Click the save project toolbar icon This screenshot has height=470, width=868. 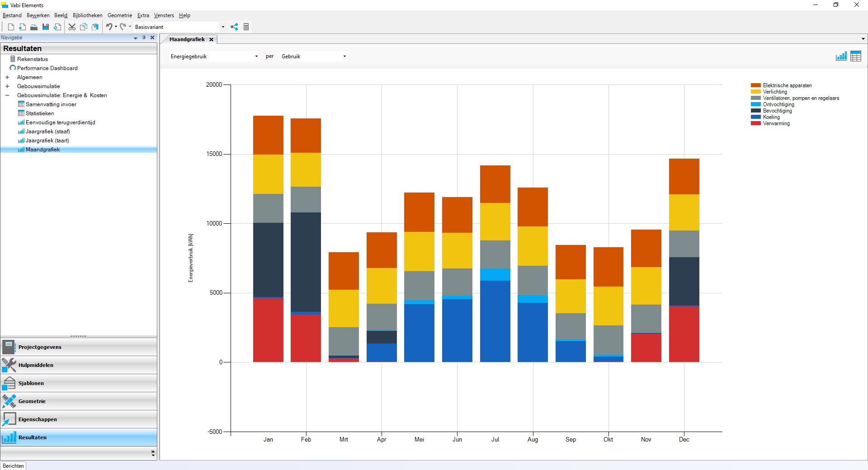click(46, 27)
